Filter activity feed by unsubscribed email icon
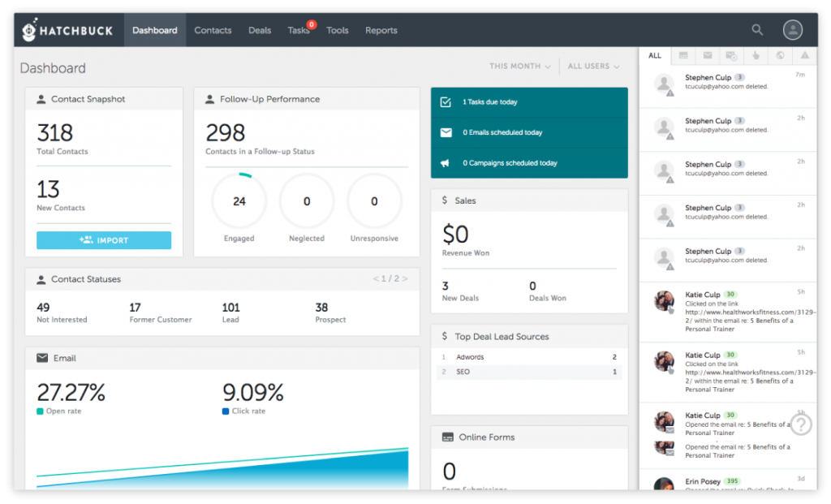The height and width of the screenshot is (504, 831). [x=731, y=56]
